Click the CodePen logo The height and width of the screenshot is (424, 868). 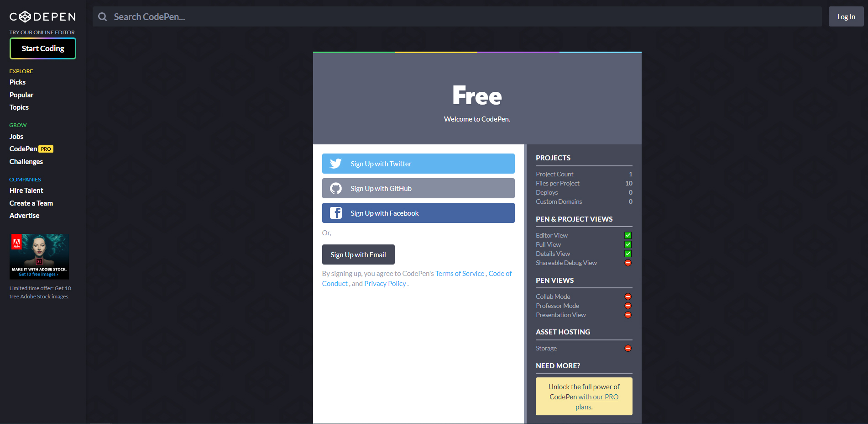coord(42,17)
